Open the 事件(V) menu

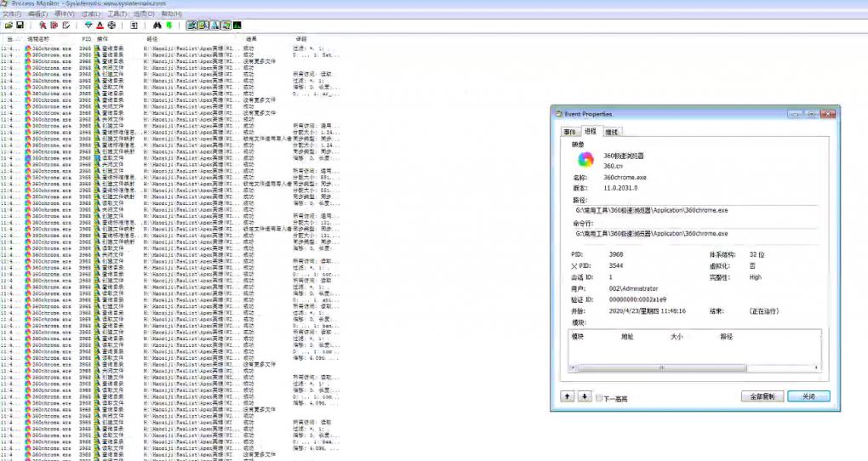(65, 14)
